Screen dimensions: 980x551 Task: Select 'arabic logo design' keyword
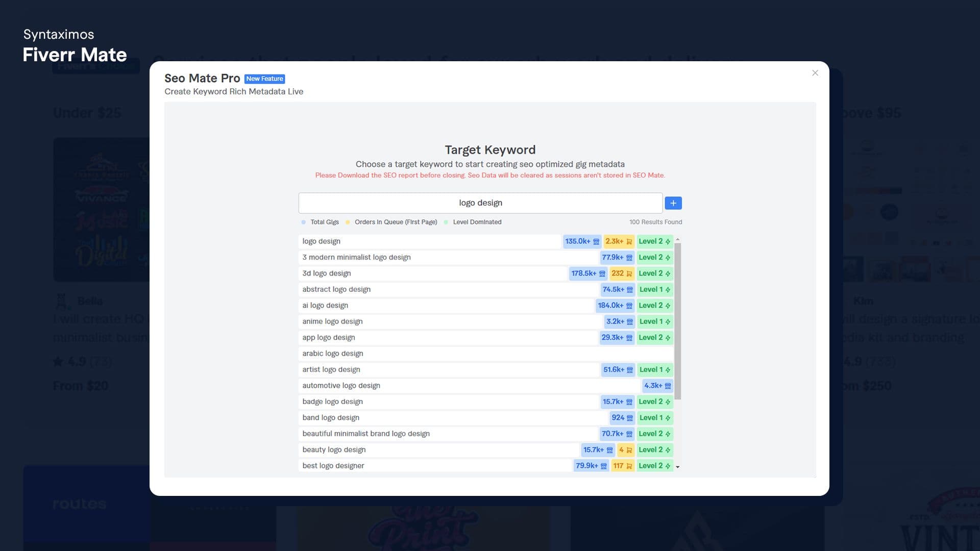486,354
